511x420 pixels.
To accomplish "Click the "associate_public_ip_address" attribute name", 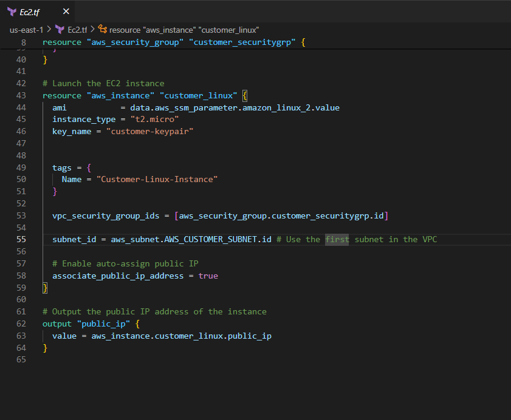I will tap(118, 276).
